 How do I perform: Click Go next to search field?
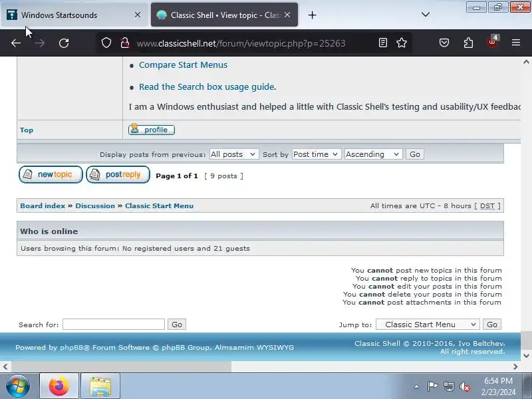177,325
